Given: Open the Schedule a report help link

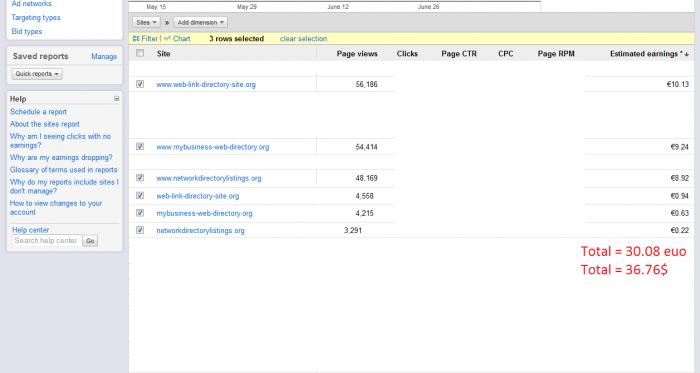Looking at the screenshot, I should (x=38, y=112).
